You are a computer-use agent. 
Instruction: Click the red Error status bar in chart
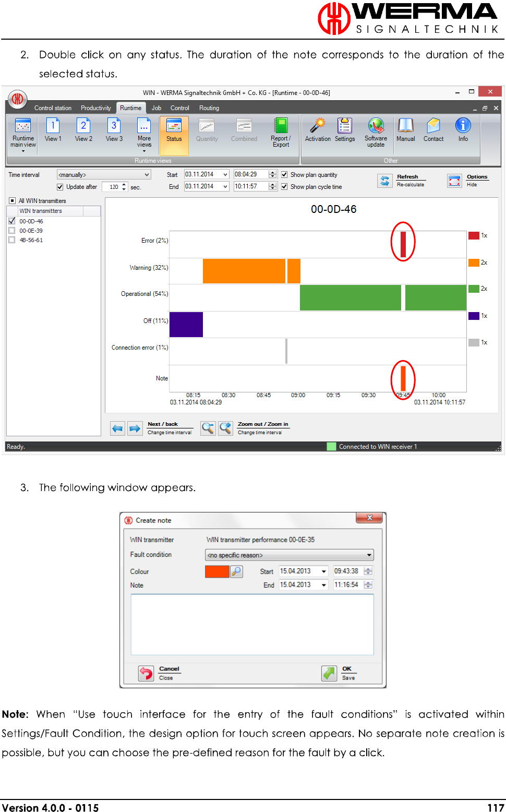(403, 244)
